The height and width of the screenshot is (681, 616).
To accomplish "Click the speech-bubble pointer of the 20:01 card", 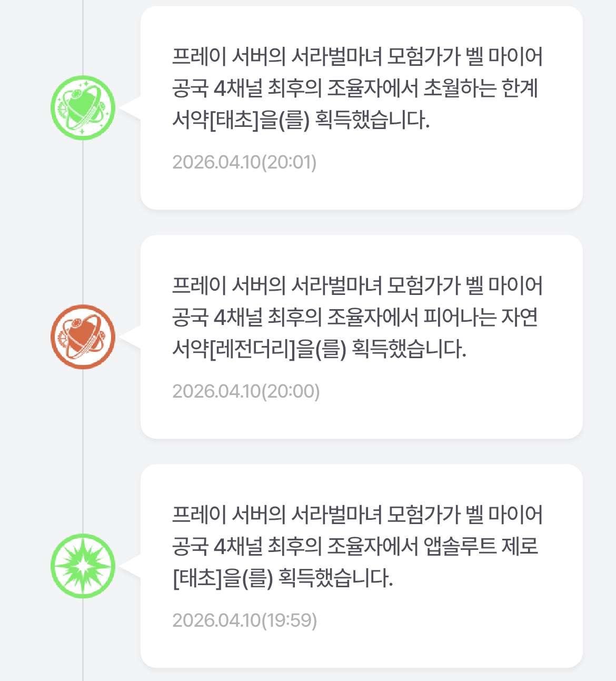I will (x=131, y=108).
